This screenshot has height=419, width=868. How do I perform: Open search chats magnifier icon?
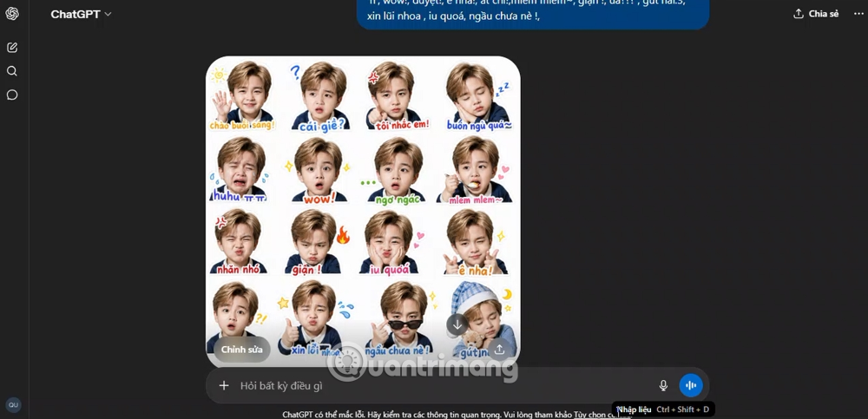point(12,71)
